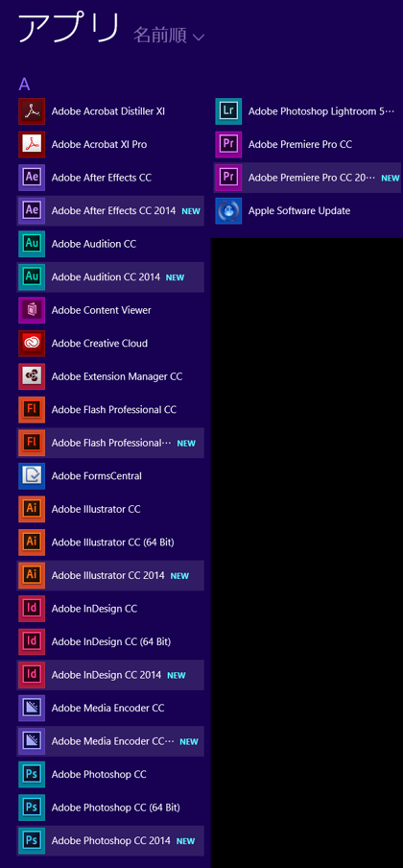Click the chevron next to 名前順
The height and width of the screenshot is (868, 403).
coord(199,37)
